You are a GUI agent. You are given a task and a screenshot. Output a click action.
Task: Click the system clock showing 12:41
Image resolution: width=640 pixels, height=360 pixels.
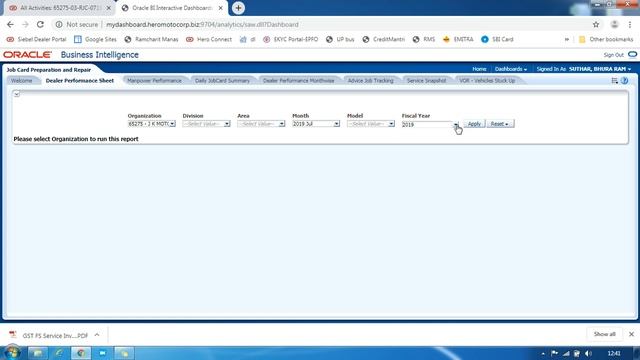click(x=614, y=353)
